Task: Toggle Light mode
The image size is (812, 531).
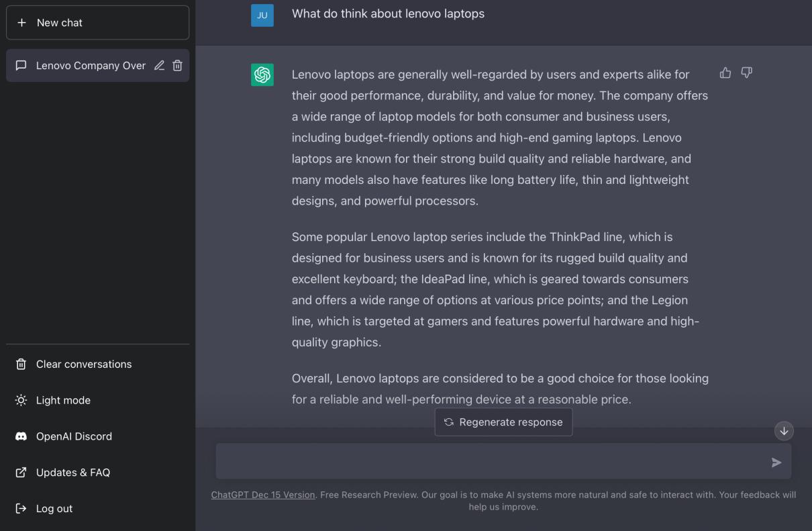Action: tap(63, 400)
